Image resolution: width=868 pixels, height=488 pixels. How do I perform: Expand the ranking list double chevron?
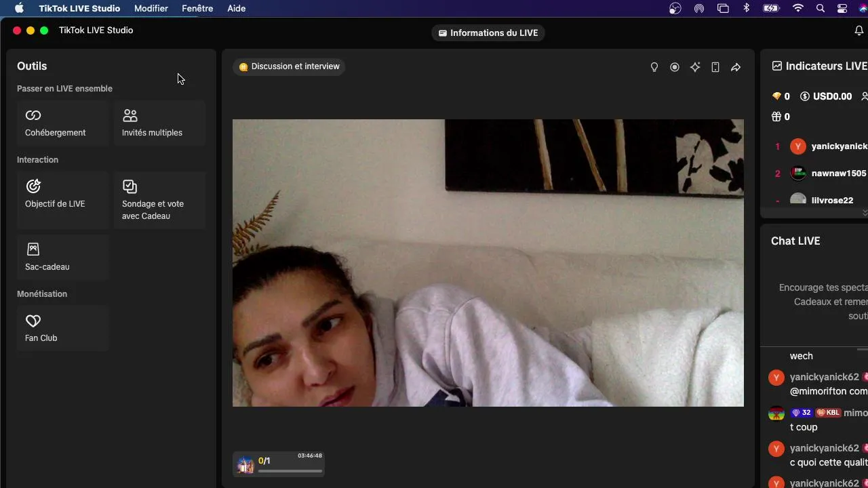pos(865,213)
